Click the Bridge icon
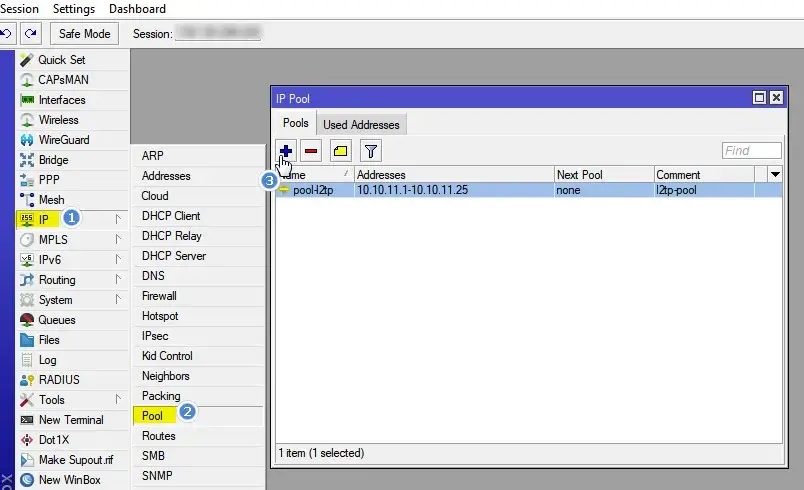 pyautogui.click(x=27, y=160)
